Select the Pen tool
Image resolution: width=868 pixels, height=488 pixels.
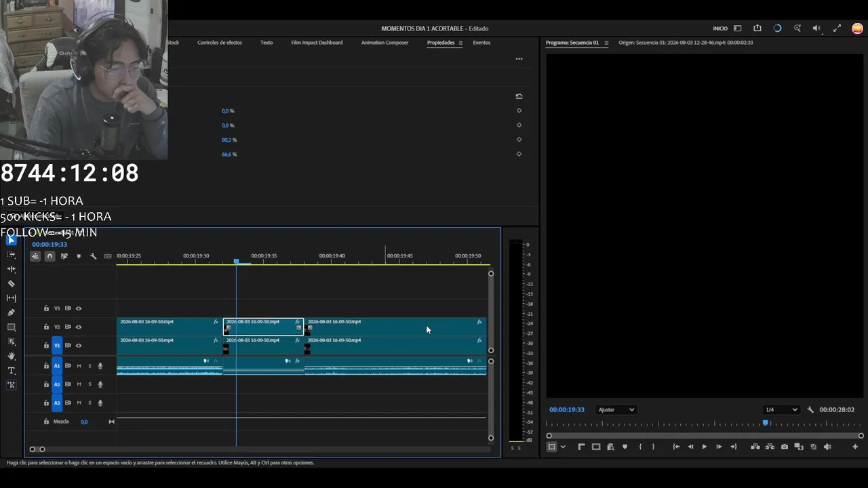click(x=12, y=312)
